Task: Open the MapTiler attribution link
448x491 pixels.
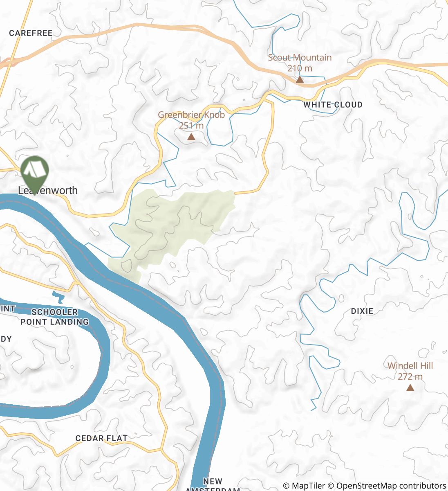Action: click(x=304, y=486)
